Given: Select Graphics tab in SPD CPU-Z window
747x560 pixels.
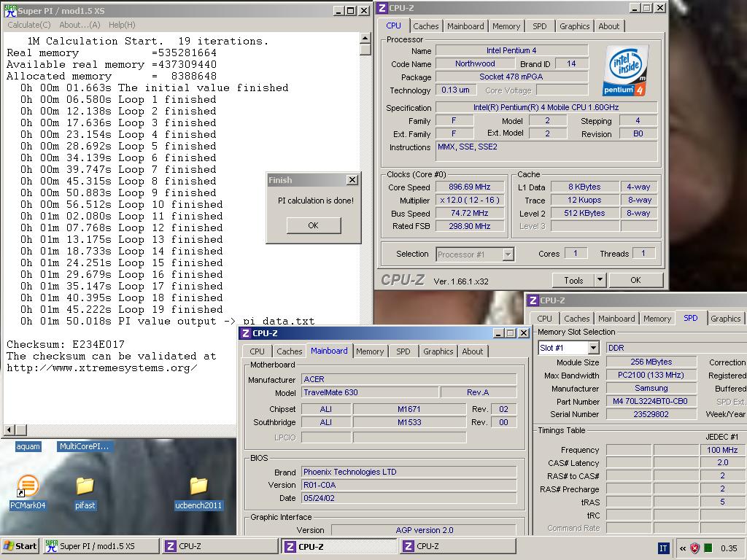Looking at the screenshot, I should (725, 319).
